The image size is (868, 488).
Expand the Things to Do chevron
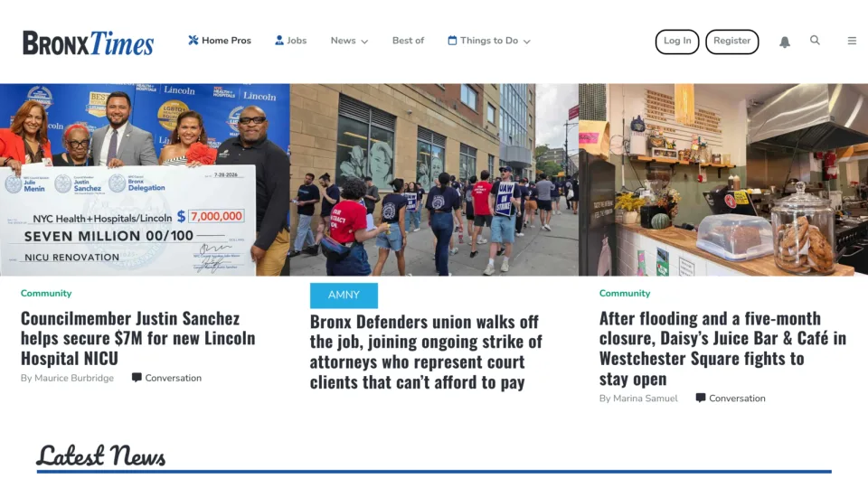point(527,42)
